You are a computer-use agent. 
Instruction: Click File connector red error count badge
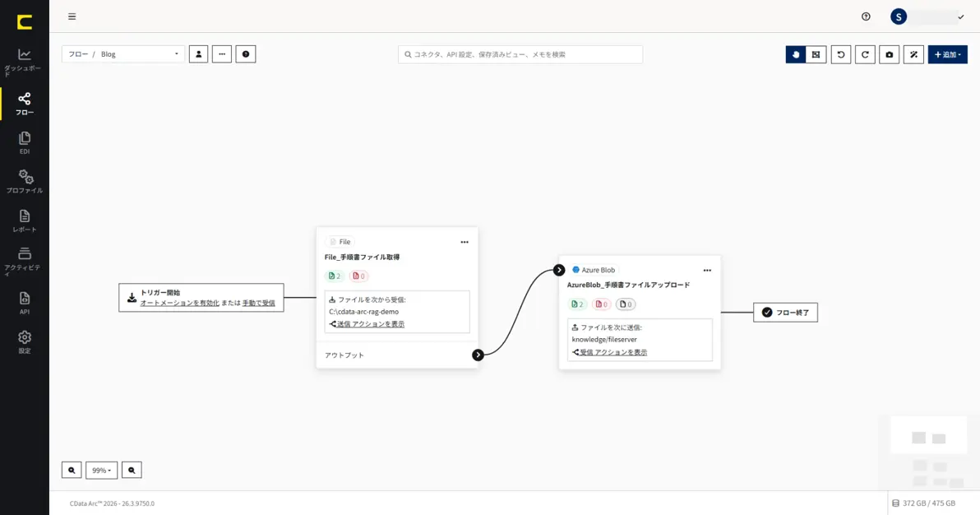[x=358, y=276]
